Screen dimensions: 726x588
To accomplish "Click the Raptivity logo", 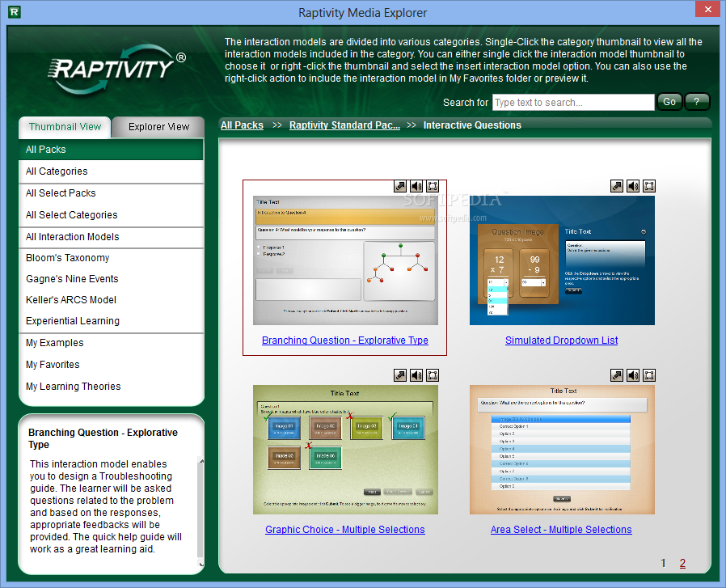I will 116,69.
